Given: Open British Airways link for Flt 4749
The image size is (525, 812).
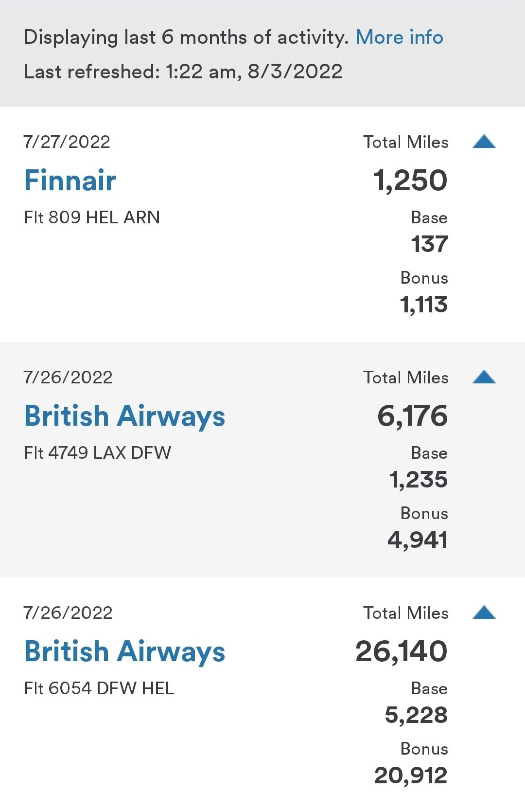Looking at the screenshot, I should (124, 416).
